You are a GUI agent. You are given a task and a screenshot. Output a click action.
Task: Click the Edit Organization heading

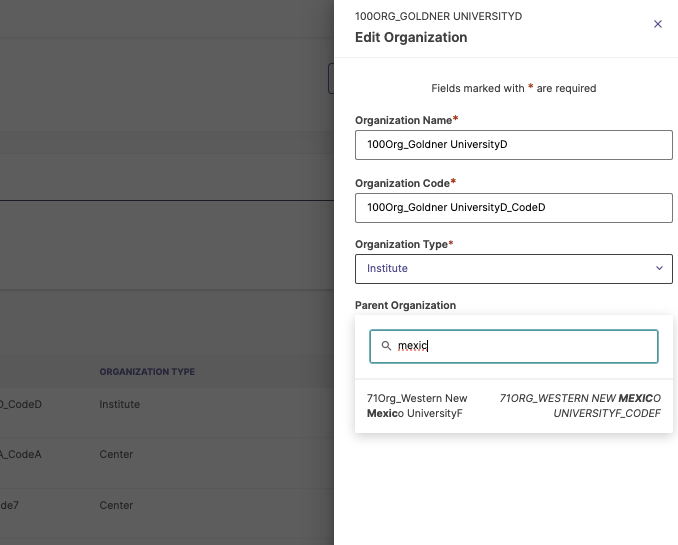[x=411, y=38]
